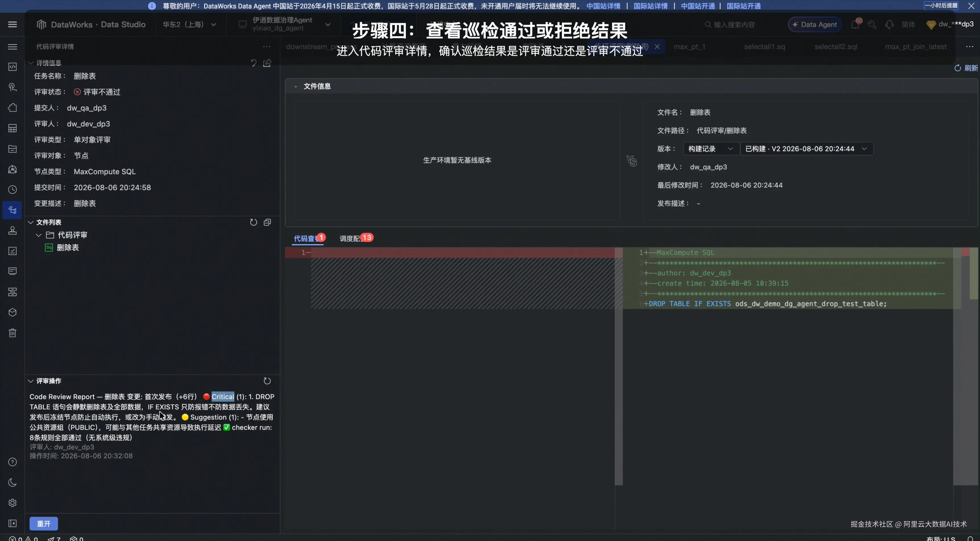Image resolution: width=980 pixels, height=541 pixels.
Task: Open the settings gear in sidebar
Action: [x=13, y=503]
